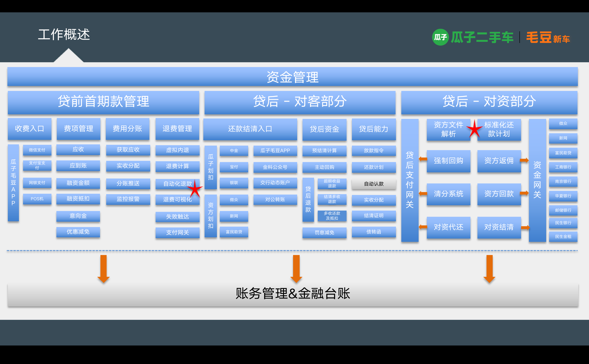
Task: Click the 毛豆新车 orange logo
Action: [548, 38]
